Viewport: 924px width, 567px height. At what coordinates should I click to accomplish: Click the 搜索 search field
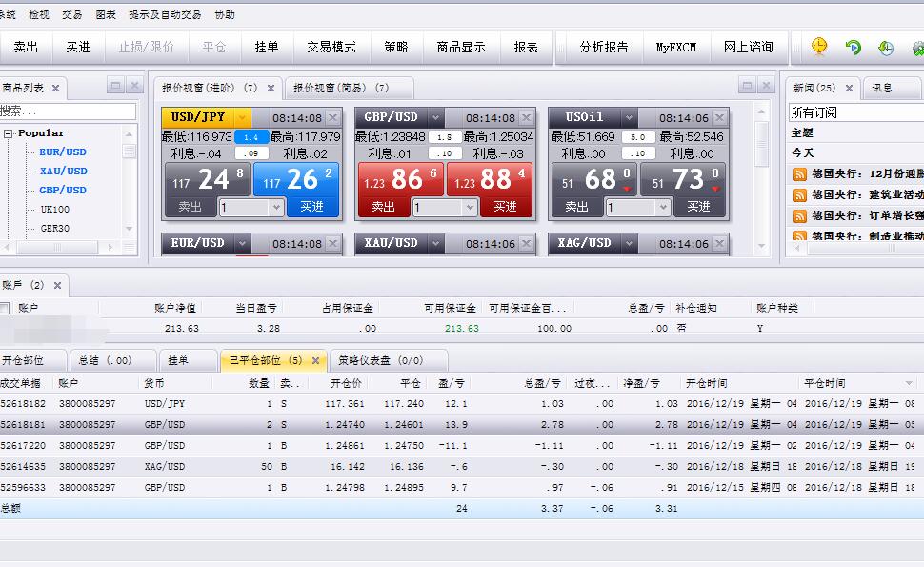68,111
